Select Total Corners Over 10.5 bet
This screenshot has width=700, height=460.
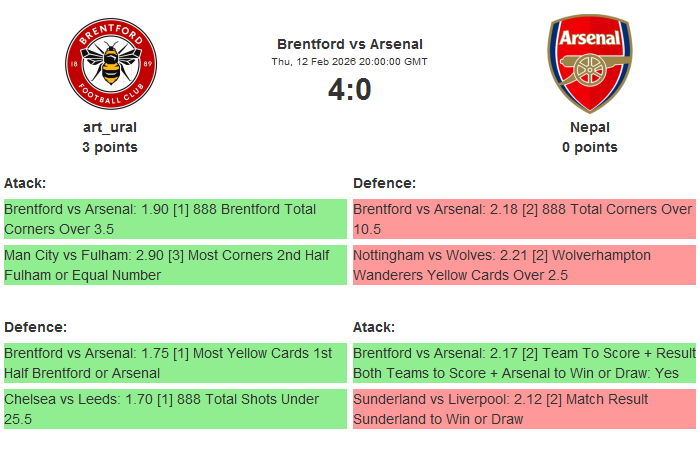[x=524, y=219]
